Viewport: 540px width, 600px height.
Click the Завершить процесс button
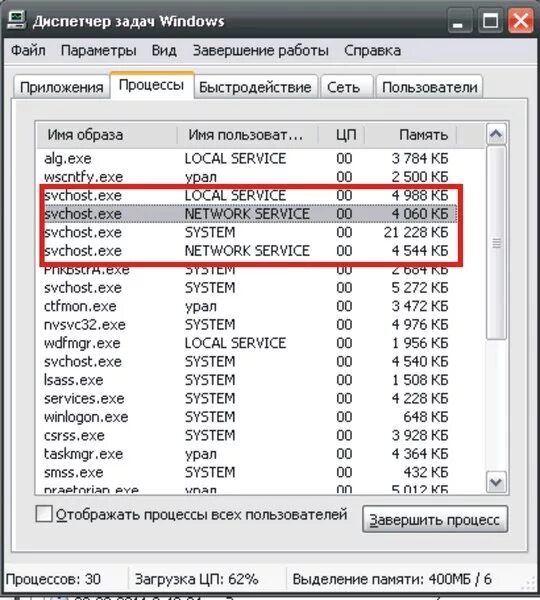(x=435, y=520)
